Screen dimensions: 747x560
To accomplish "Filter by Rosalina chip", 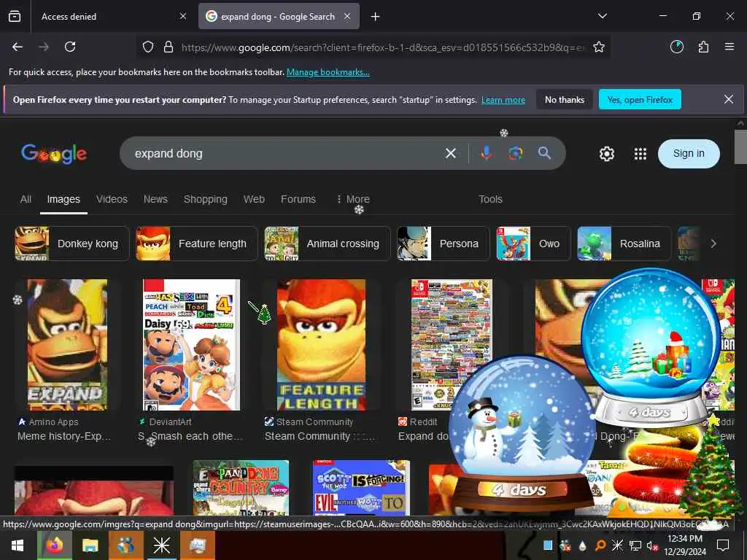I will [x=624, y=244].
